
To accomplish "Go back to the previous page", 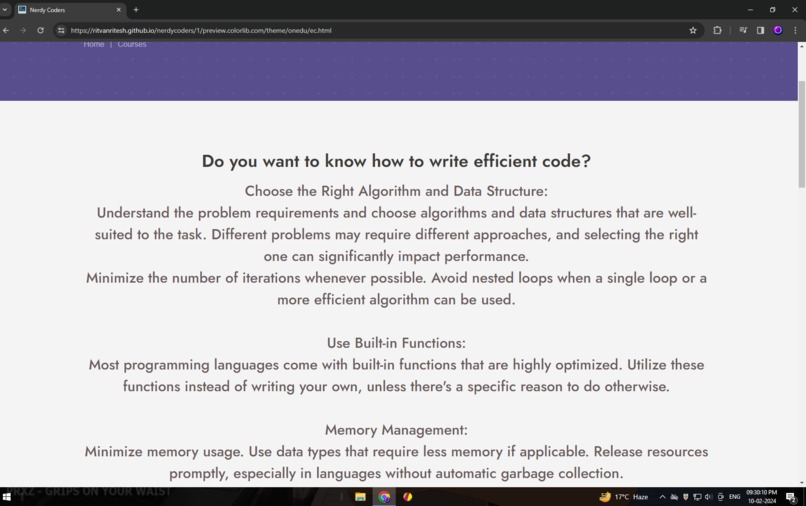I will point(6,30).
